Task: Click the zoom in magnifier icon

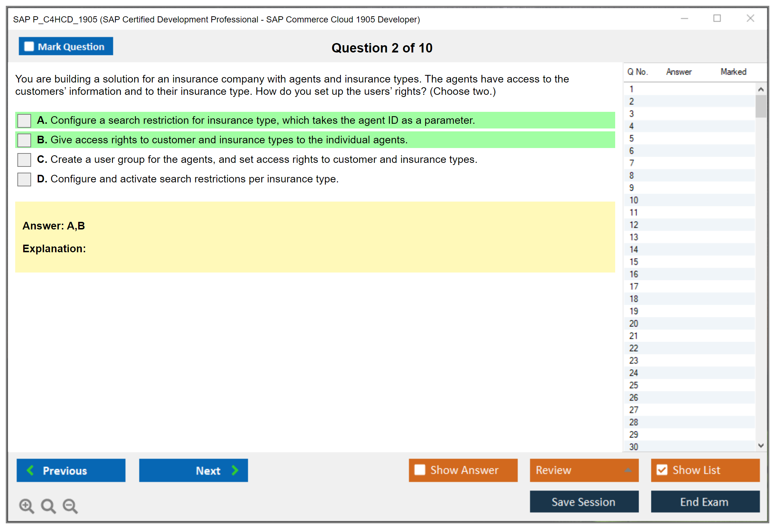Action: (26, 506)
